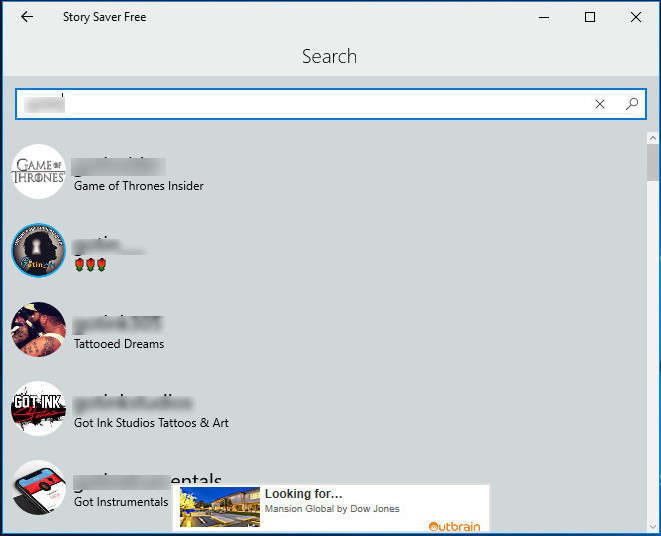Open the 'Looking for...' ad headline
The width and height of the screenshot is (661, 536).
[x=304, y=493]
